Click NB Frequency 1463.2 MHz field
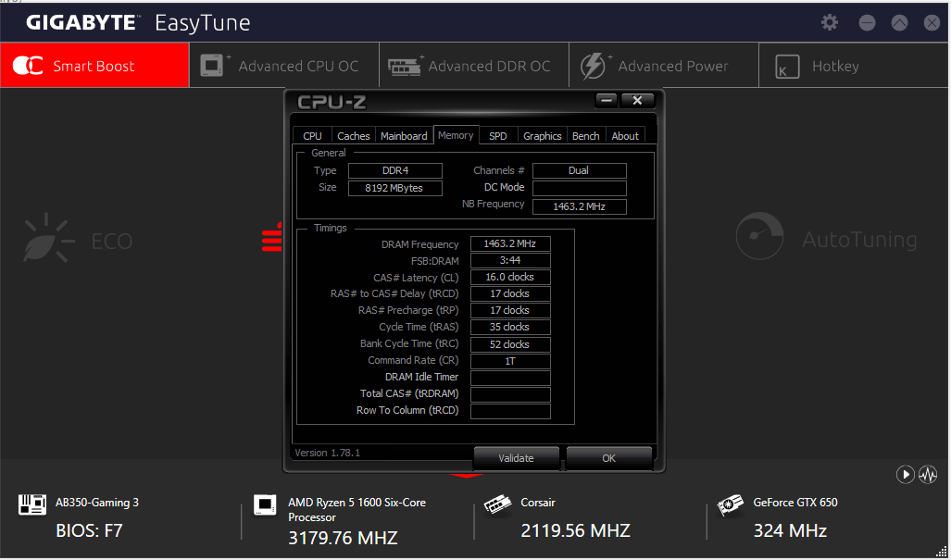This screenshot has height=560, width=951. point(580,206)
